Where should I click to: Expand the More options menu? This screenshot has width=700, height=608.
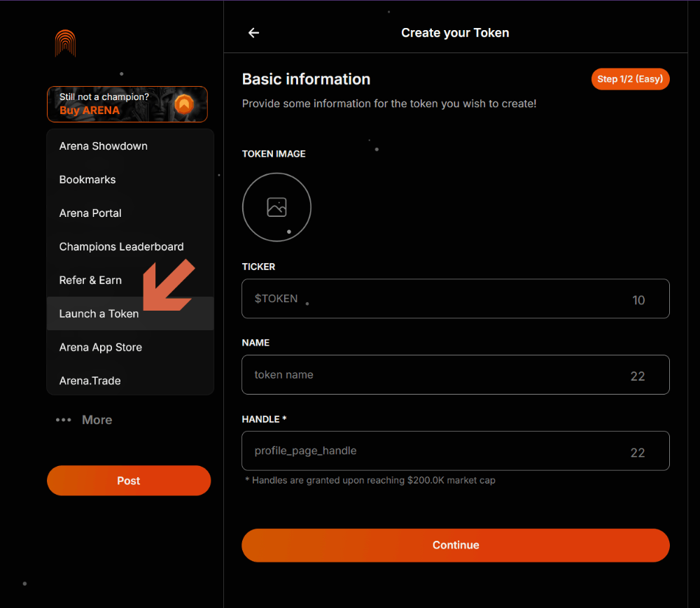pyautogui.click(x=84, y=420)
